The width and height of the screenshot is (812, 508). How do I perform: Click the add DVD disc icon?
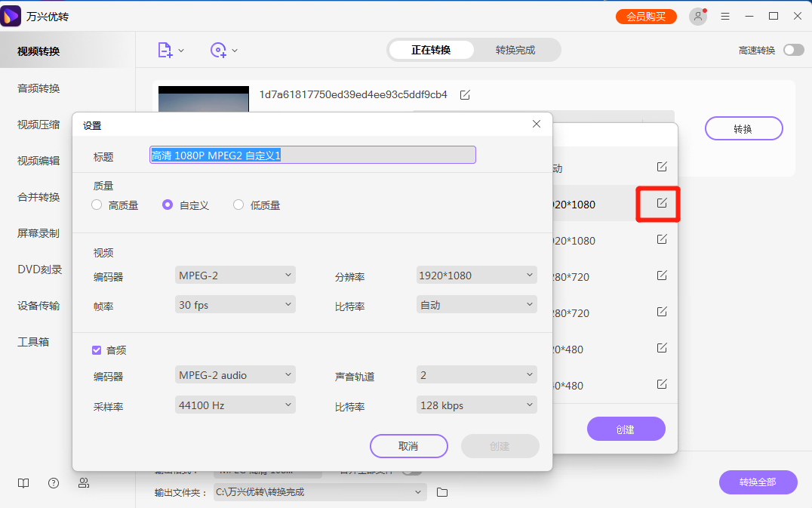tap(220, 49)
